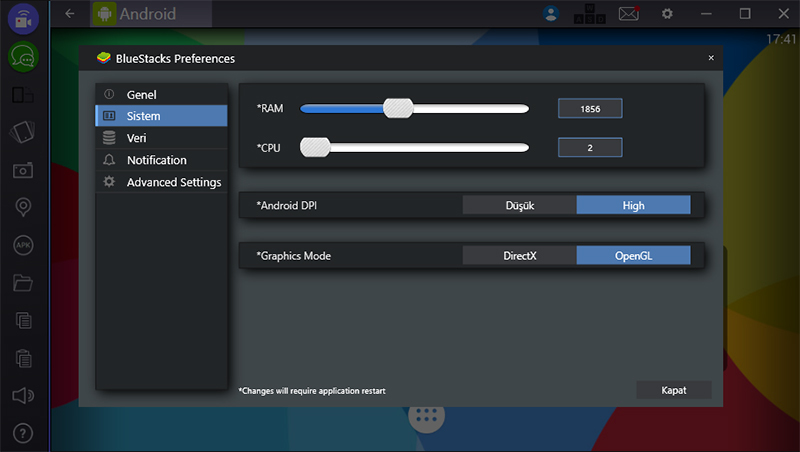This screenshot has height=452, width=800.
Task: Click the paste clipboard sidebar icon
Action: point(23,358)
